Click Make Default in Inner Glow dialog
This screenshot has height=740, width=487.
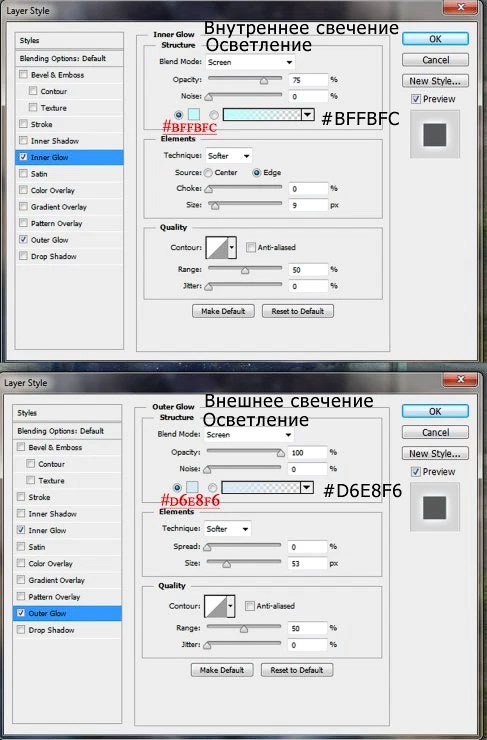(x=223, y=311)
